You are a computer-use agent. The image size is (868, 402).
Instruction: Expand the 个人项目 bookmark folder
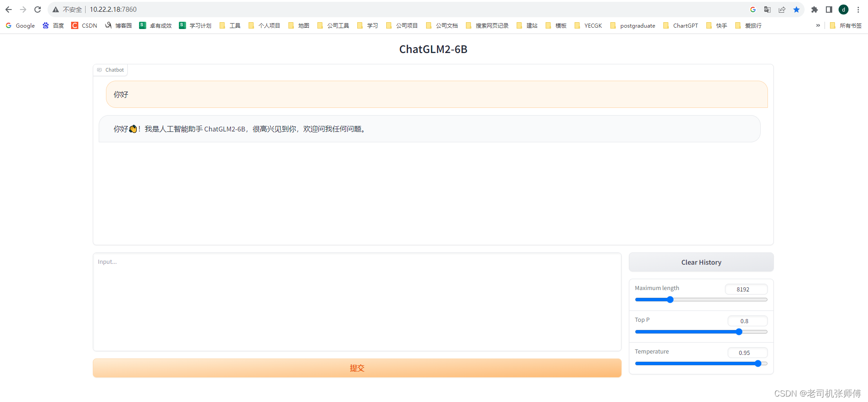pyautogui.click(x=264, y=26)
